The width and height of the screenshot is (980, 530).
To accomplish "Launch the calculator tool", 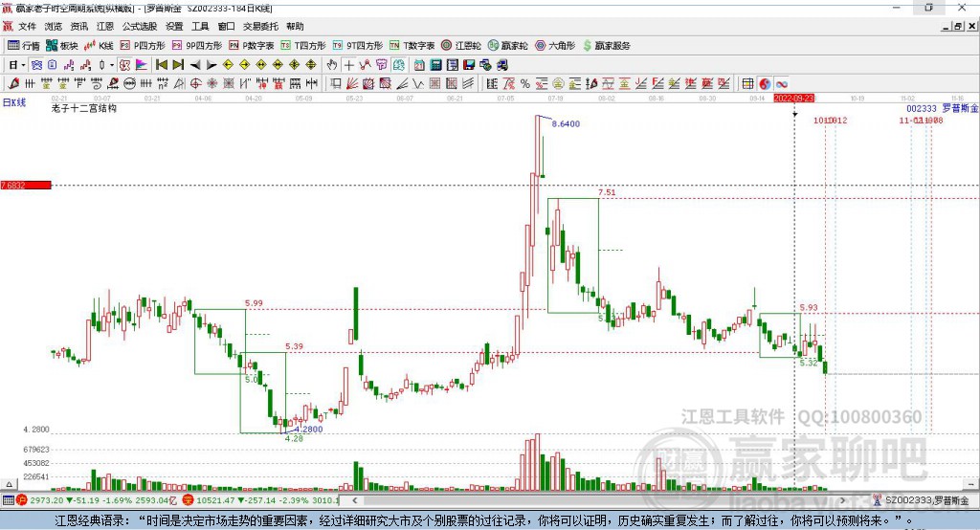I will [435, 65].
